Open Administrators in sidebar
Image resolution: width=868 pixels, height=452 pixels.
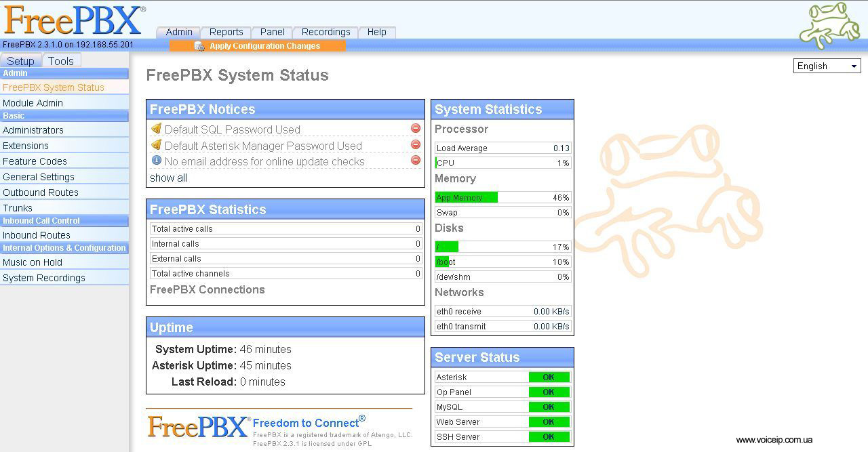(64, 130)
